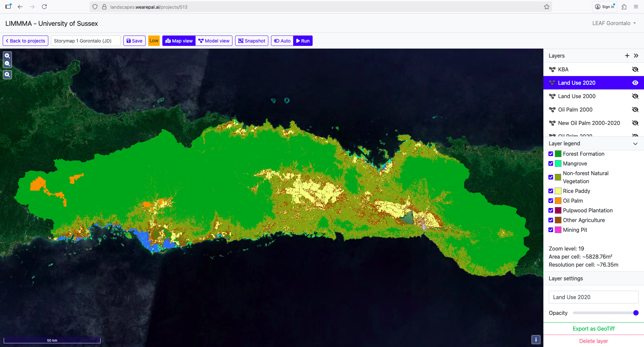Show the Land Use 2000 layer
644x347 pixels.
pyautogui.click(x=635, y=96)
